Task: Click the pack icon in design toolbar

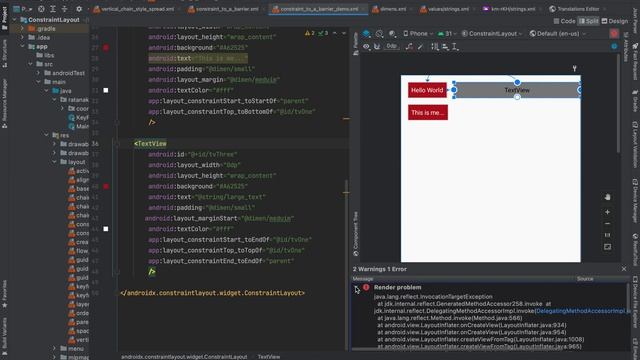Action: (435, 47)
